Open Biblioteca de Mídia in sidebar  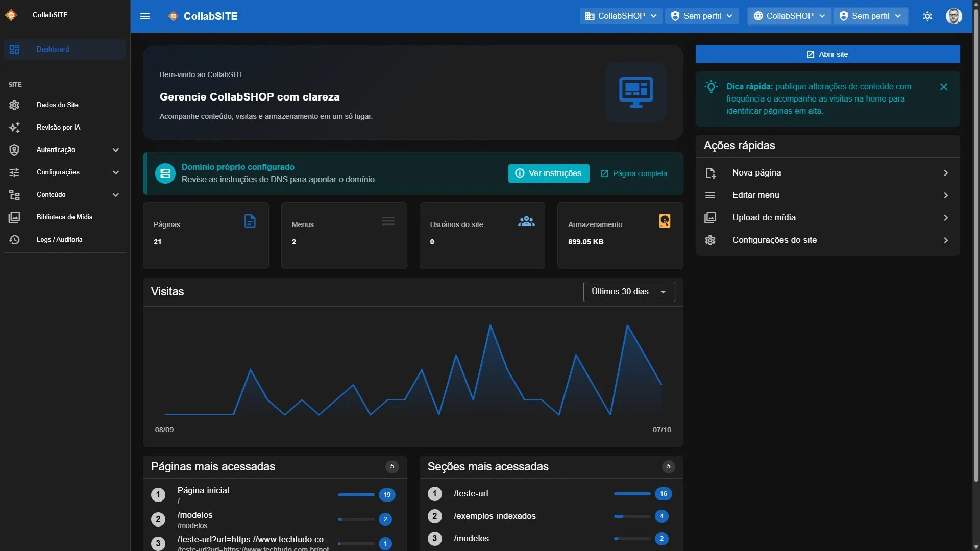coord(65,217)
